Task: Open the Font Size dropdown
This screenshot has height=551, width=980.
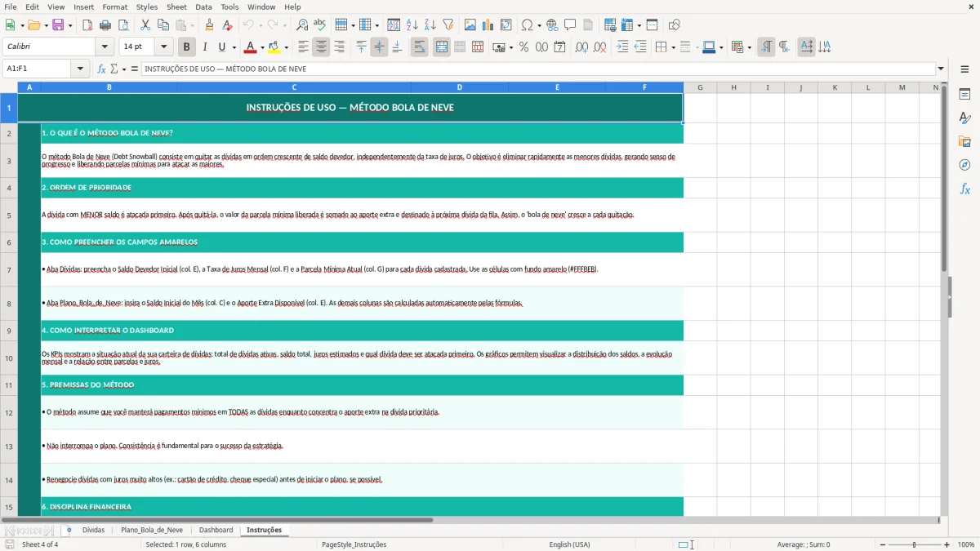Action: tap(164, 47)
